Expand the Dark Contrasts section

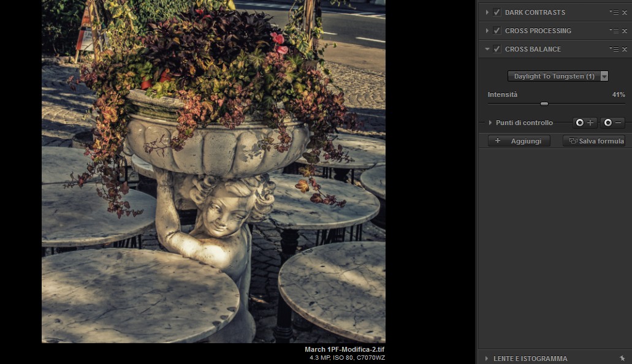pyautogui.click(x=487, y=12)
